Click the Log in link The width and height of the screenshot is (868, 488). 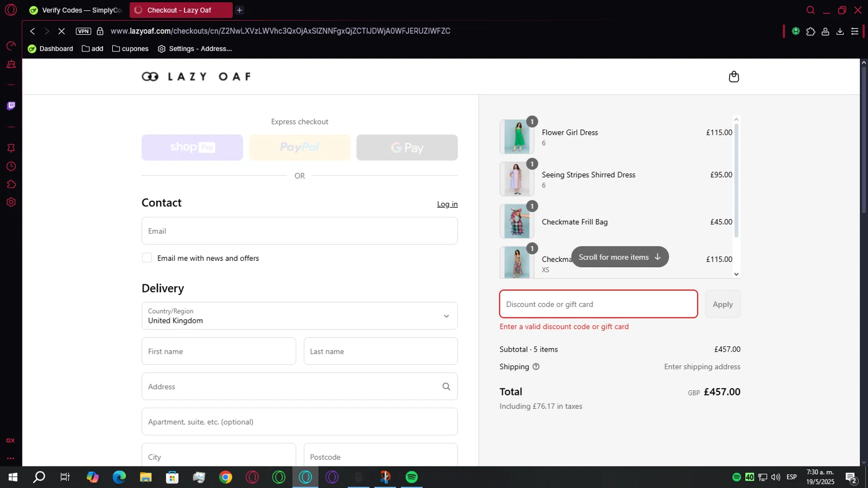coord(447,204)
